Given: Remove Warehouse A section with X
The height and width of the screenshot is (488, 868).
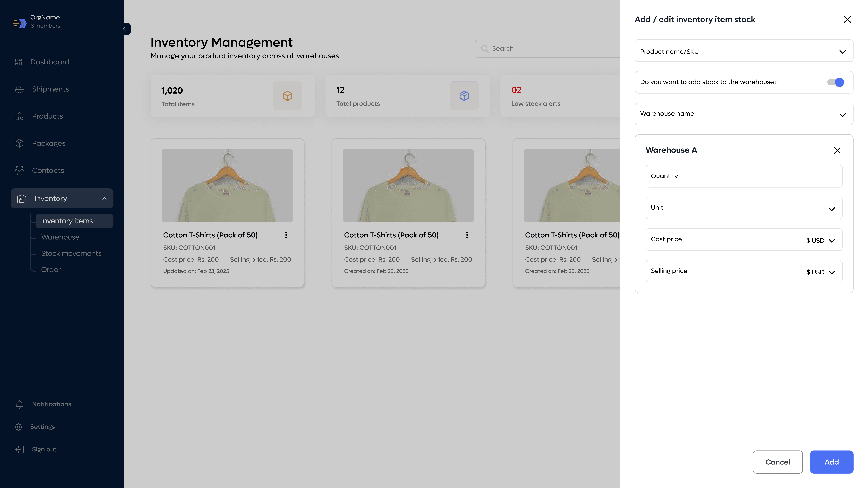Looking at the screenshot, I should click(837, 151).
